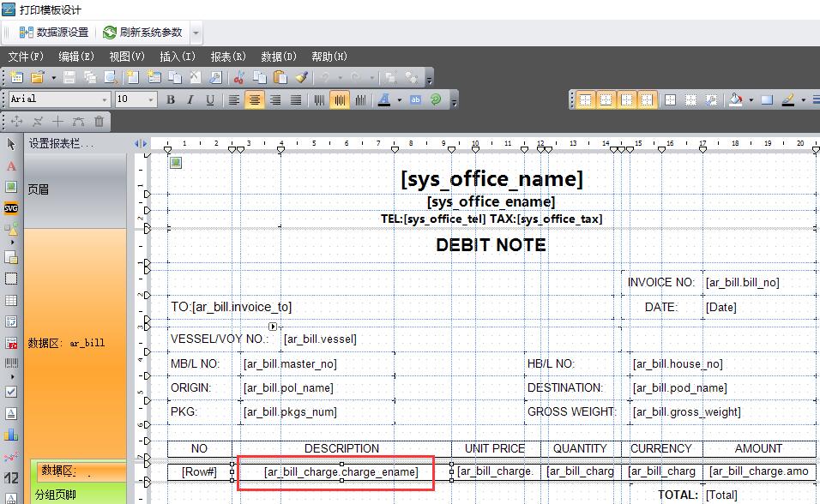The image size is (820, 504).
Task: Select the checkbox object tool
Action: click(x=11, y=391)
